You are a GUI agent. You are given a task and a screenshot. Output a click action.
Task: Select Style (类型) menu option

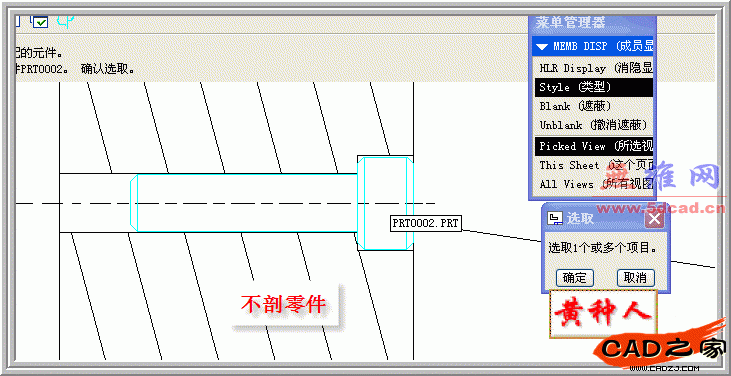tap(594, 87)
